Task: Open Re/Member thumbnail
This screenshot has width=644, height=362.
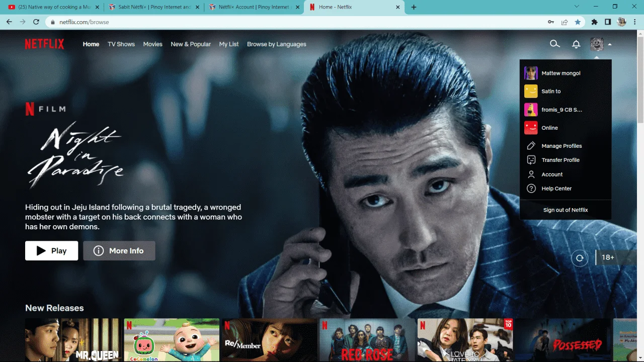Action: click(269, 340)
